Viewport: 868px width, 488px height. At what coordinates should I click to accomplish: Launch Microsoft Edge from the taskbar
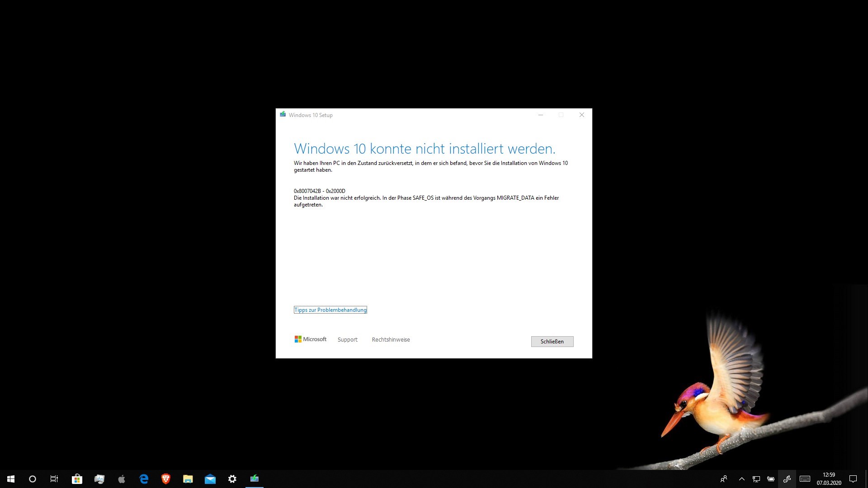click(x=144, y=479)
